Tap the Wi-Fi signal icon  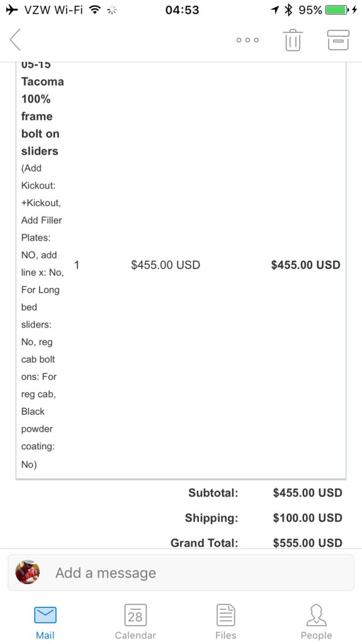95,10
